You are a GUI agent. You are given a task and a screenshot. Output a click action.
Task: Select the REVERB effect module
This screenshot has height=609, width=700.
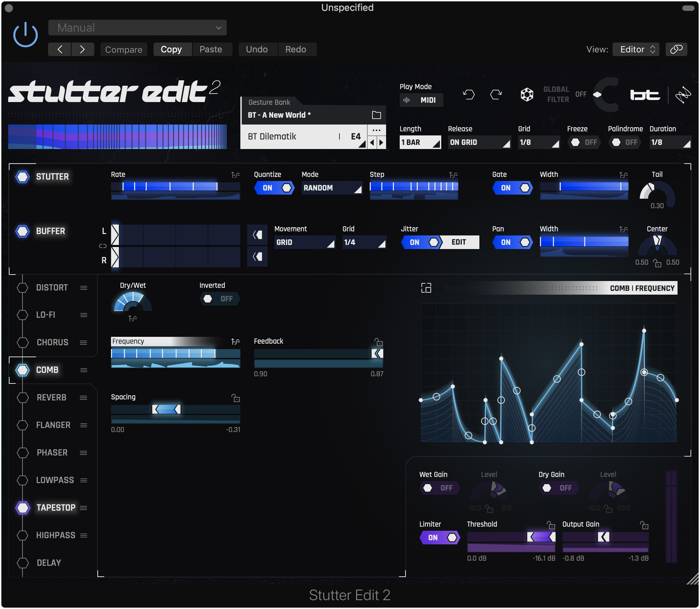coord(51,397)
